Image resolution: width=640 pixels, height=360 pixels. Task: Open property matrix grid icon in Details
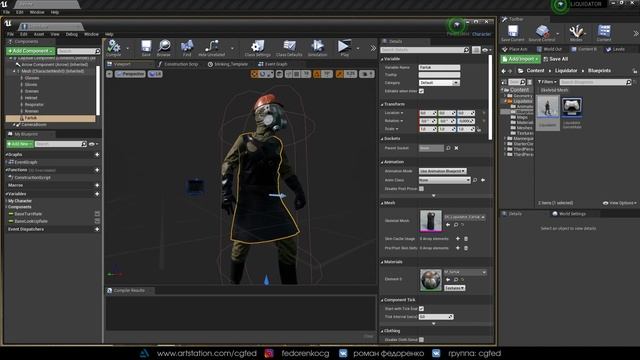tap(476, 50)
